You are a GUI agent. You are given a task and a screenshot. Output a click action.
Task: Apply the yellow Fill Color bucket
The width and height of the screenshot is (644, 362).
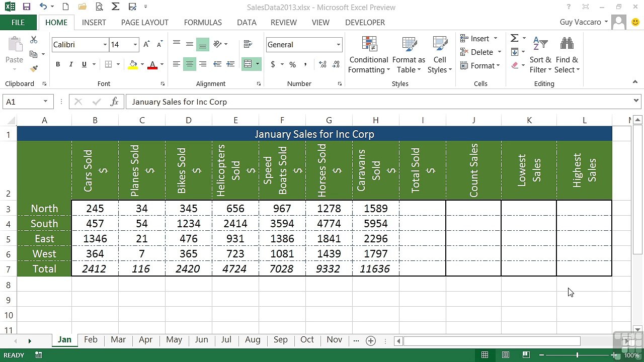tap(133, 64)
